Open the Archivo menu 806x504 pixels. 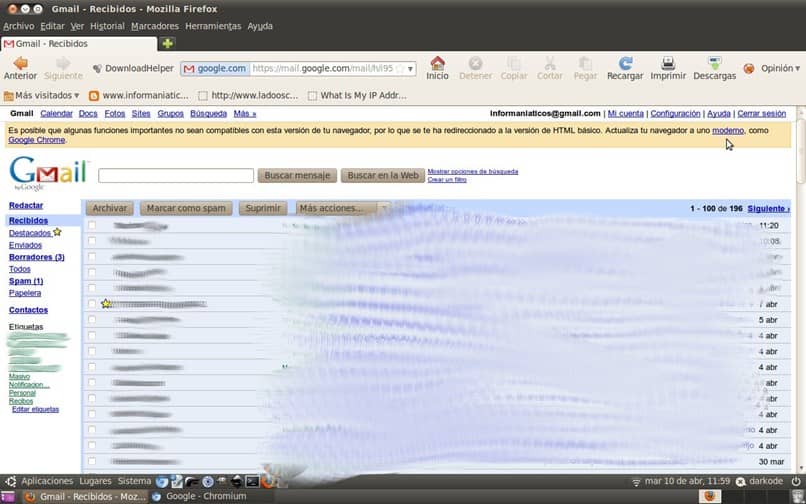pyautogui.click(x=19, y=26)
